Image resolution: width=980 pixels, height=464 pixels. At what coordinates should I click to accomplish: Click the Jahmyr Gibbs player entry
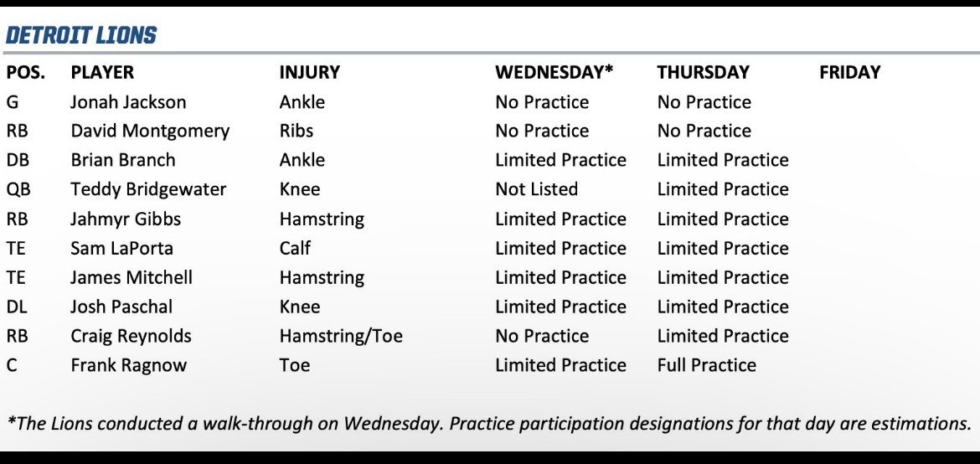pyautogui.click(x=126, y=219)
